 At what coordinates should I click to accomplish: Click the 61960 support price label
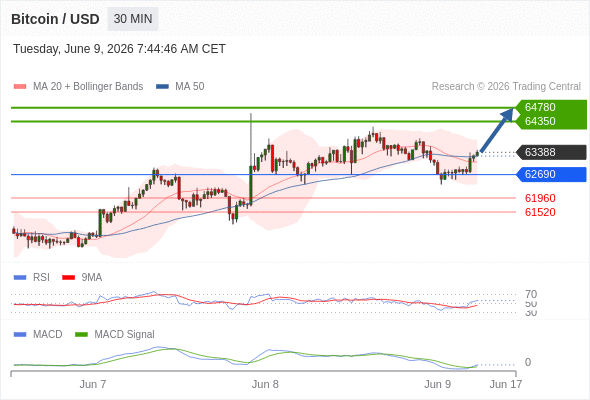tap(540, 198)
